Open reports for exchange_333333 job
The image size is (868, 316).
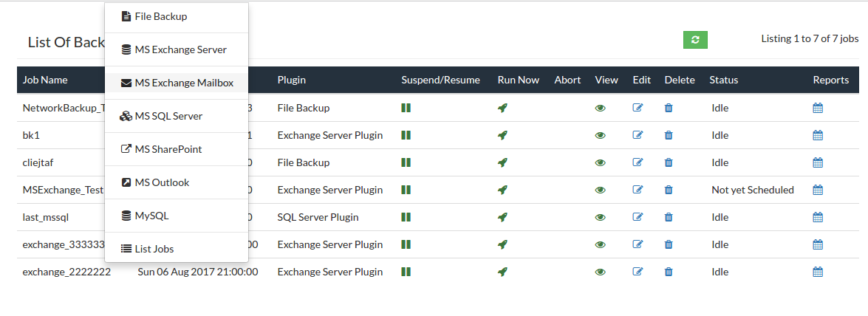tap(819, 244)
